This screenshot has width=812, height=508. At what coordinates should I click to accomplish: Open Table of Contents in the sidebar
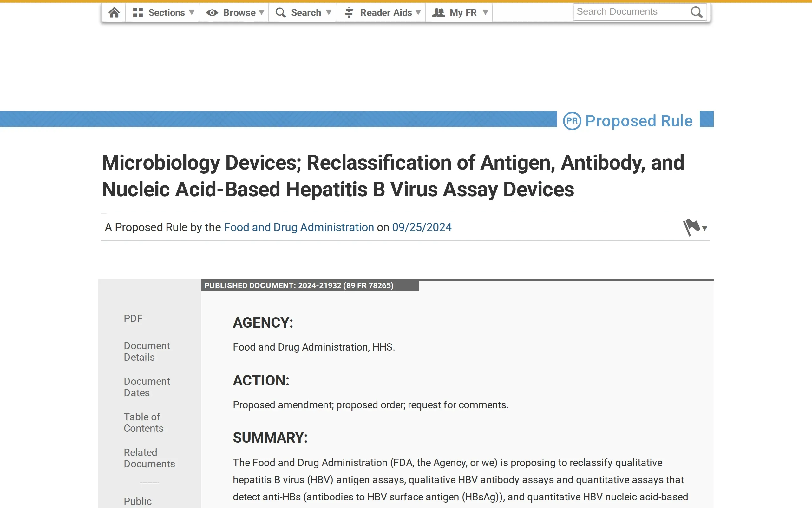tap(144, 423)
